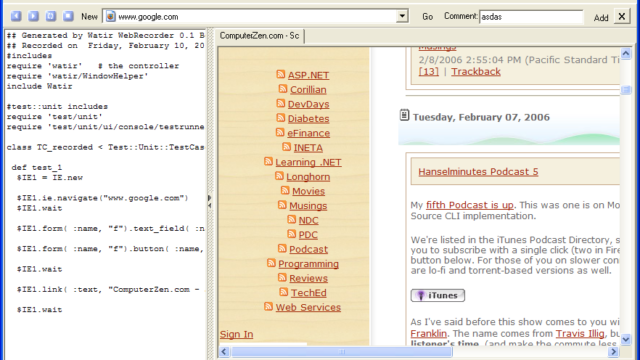Open the ASP.NET category link
Screen dimensions: 640x360
pos(308,75)
